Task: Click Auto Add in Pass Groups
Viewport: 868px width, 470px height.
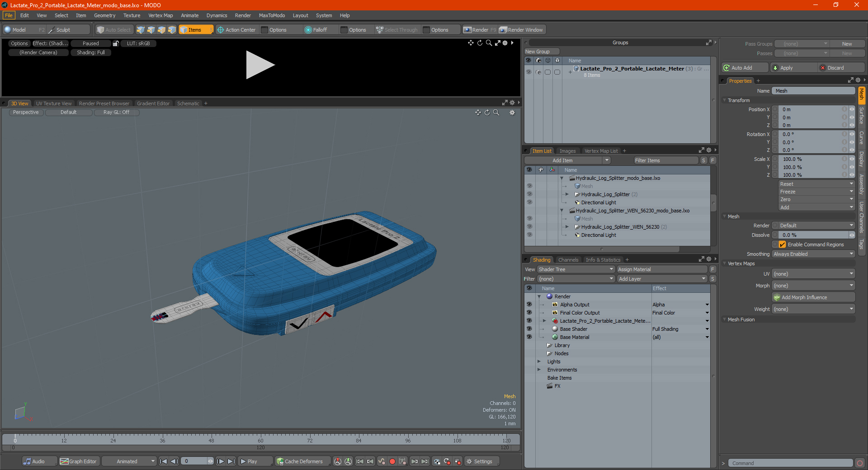Action: point(745,68)
